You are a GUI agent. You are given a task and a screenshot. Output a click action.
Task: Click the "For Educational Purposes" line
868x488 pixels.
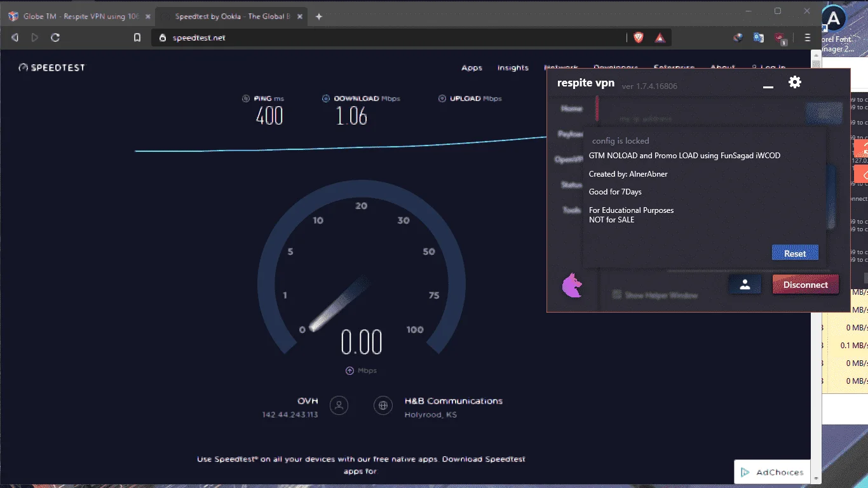632,210
